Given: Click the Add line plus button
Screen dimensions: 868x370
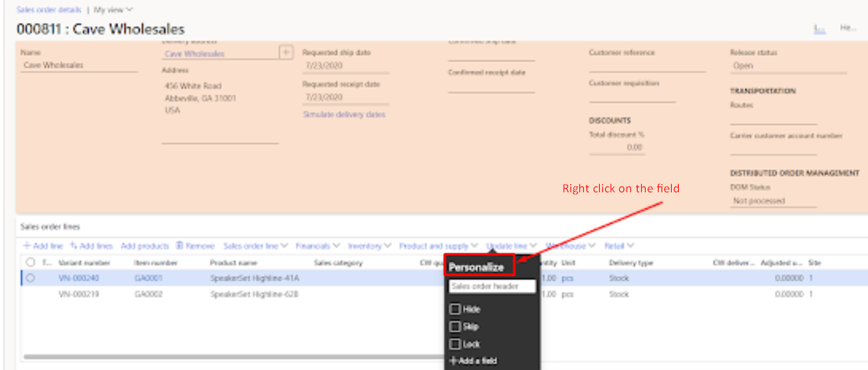Looking at the screenshot, I should [x=43, y=246].
